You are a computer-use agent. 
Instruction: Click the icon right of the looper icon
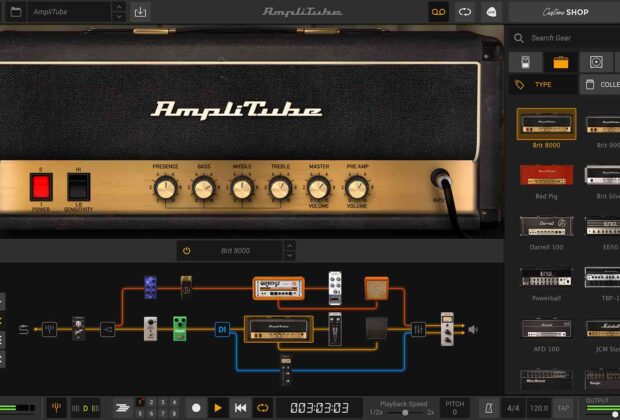(x=491, y=12)
